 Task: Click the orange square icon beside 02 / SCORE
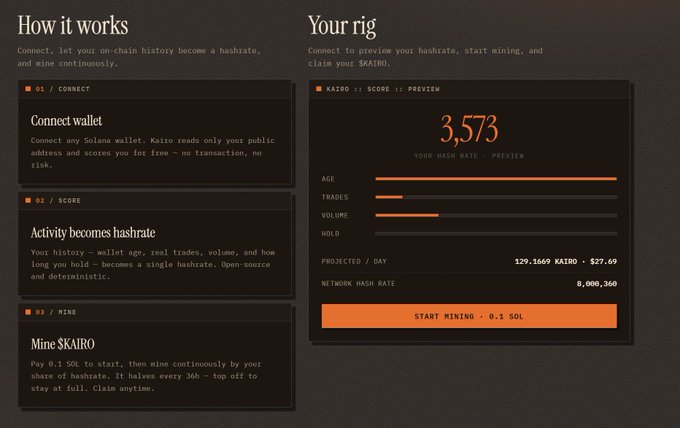28,200
